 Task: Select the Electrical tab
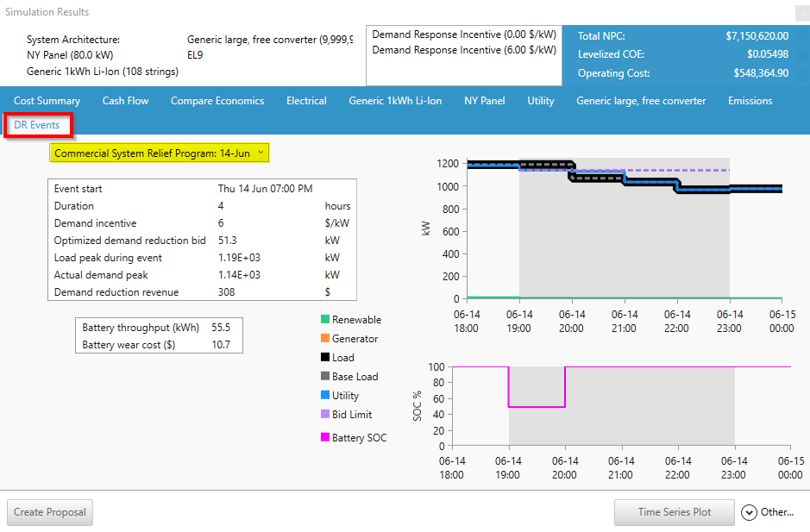click(306, 100)
